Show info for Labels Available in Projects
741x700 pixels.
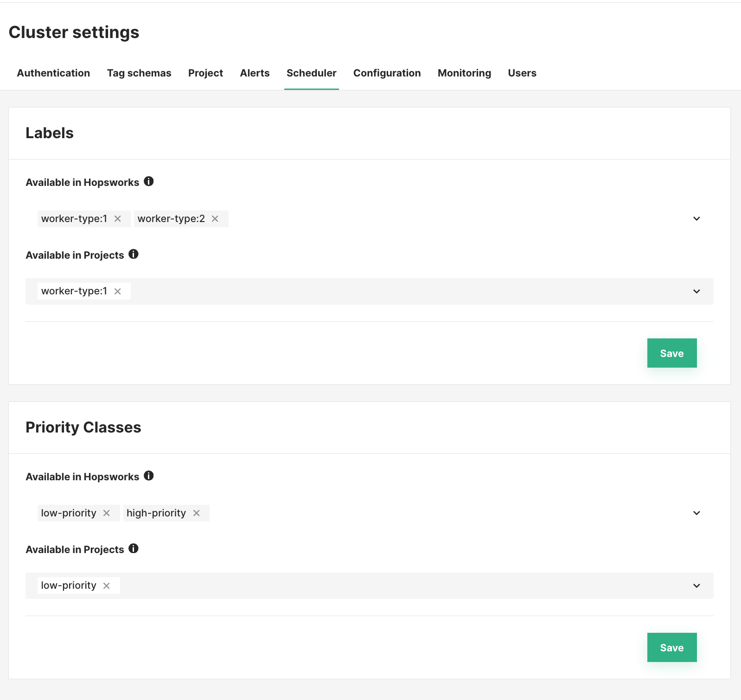tap(134, 254)
